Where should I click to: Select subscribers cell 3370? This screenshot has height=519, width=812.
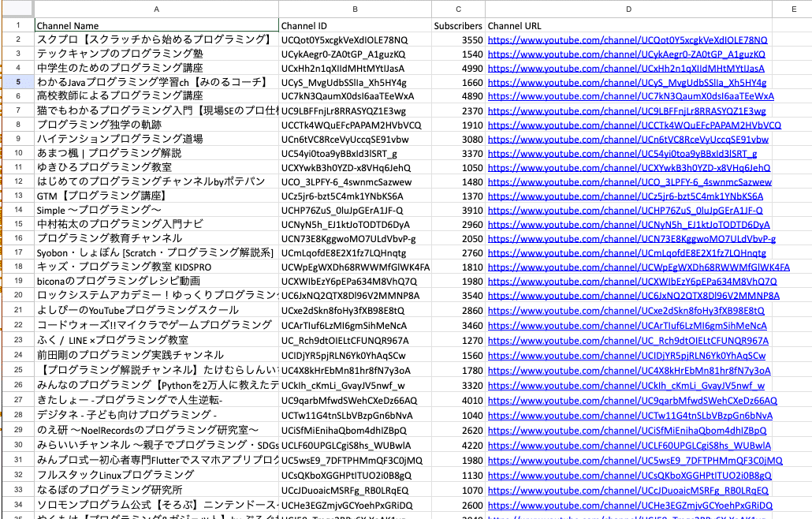click(x=458, y=153)
